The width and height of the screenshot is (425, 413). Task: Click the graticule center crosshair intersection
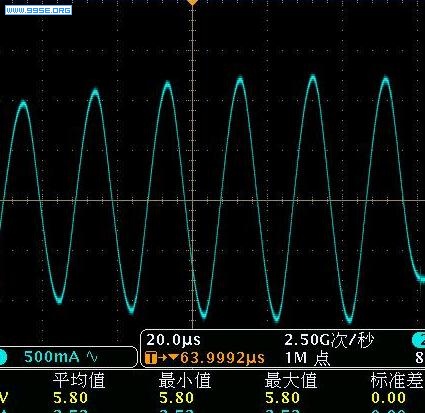pyautogui.click(x=193, y=201)
